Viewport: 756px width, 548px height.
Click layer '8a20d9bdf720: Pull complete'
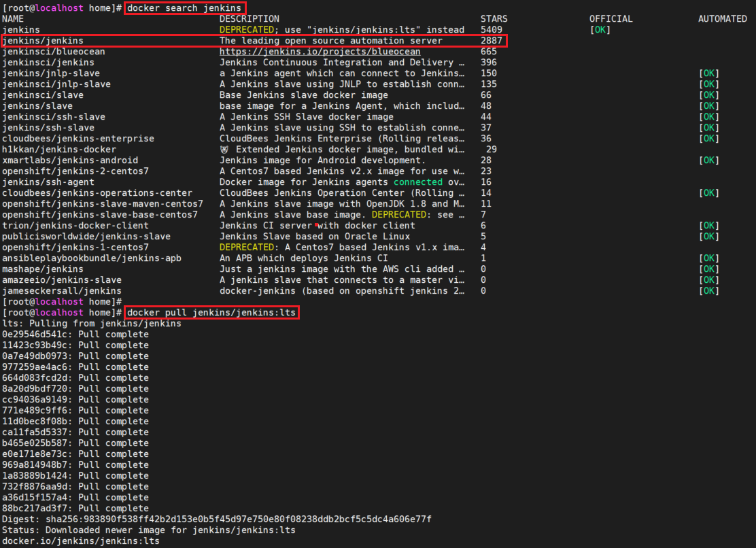(x=75, y=388)
